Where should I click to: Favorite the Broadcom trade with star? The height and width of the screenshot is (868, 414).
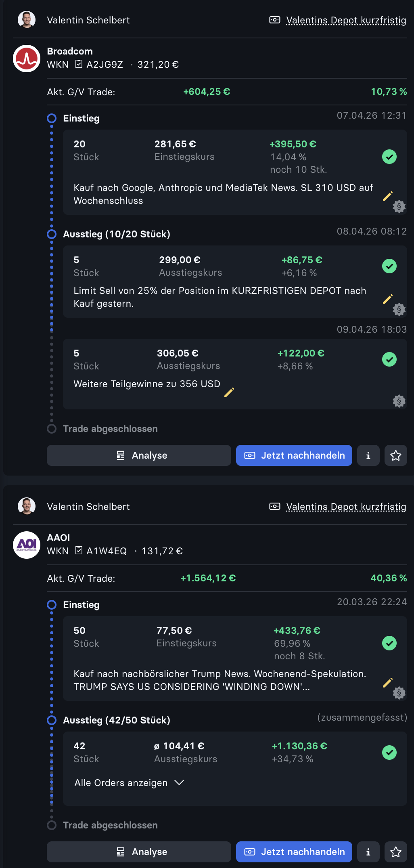point(395,455)
